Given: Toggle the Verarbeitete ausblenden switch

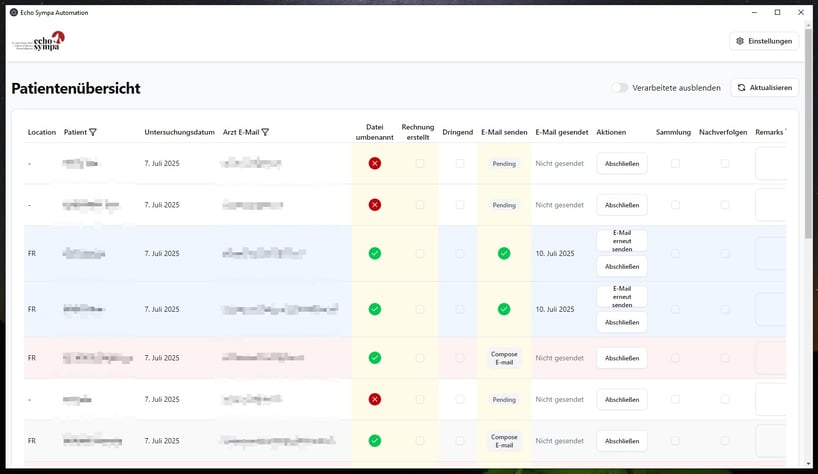Looking at the screenshot, I should [x=621, y=88].
